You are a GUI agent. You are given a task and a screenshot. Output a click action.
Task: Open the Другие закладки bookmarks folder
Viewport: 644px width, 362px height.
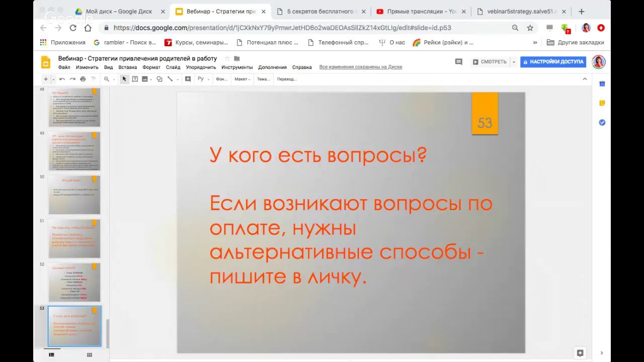(575, 43)
